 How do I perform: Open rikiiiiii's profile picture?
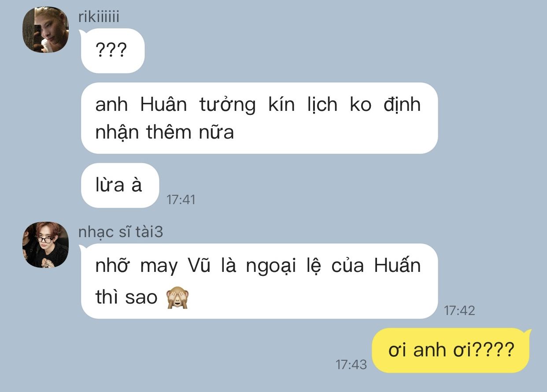point(45,30)
